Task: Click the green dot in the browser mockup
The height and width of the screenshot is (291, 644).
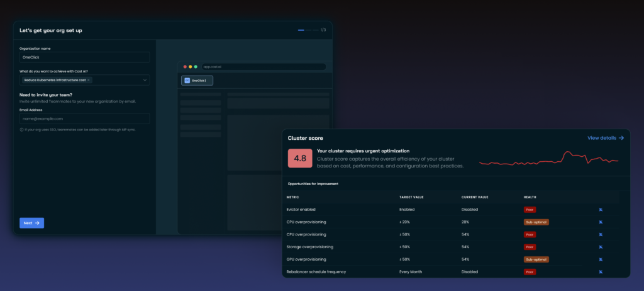Action: tap(196, 67)
